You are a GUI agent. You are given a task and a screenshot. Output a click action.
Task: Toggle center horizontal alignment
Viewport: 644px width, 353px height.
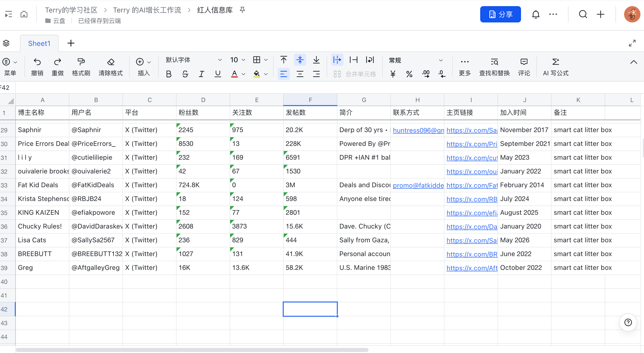pyautogui.click(x=300, y=74)
